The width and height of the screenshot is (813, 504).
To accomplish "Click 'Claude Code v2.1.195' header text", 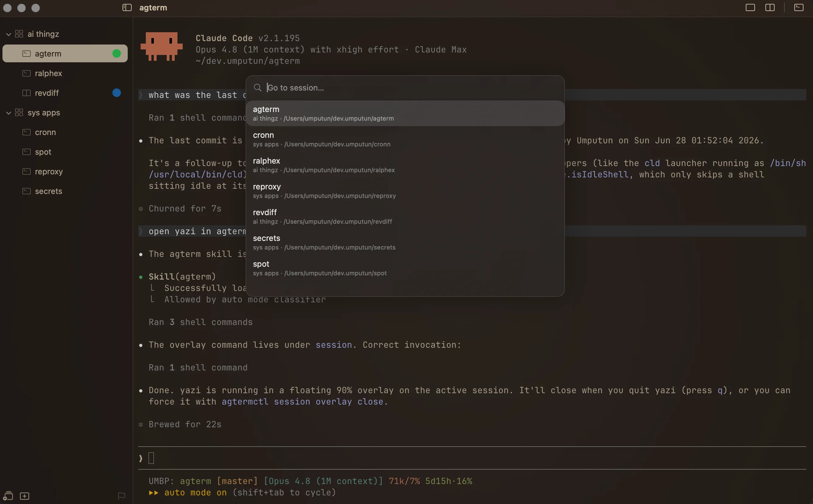I will pos(248,38).
